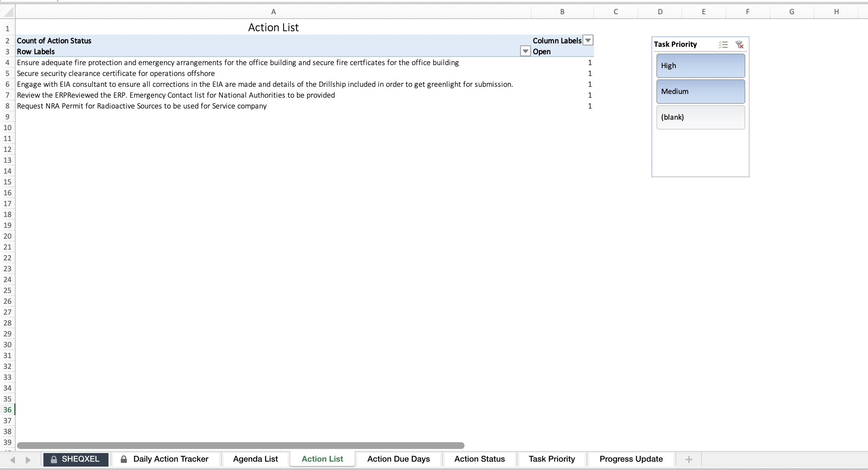The width and height of the screenshot is (868, 470).
Task: Select 'Secure security clearance certificate' cell
Action: [273, 74]
